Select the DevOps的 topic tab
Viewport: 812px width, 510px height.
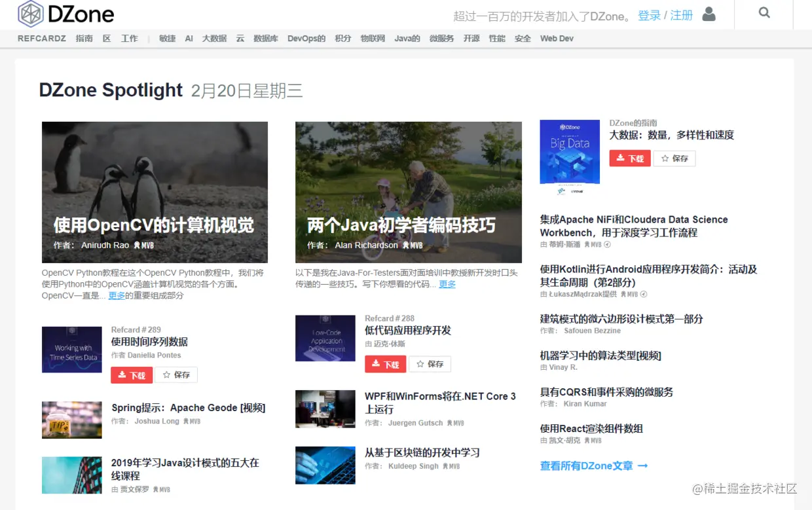[x=306, y=39]
